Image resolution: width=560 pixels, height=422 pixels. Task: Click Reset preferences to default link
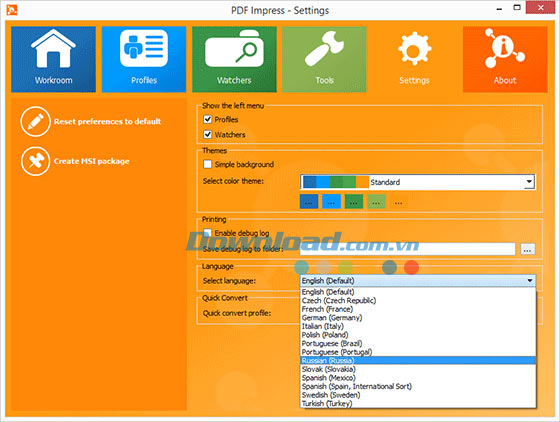click(107, 121)
